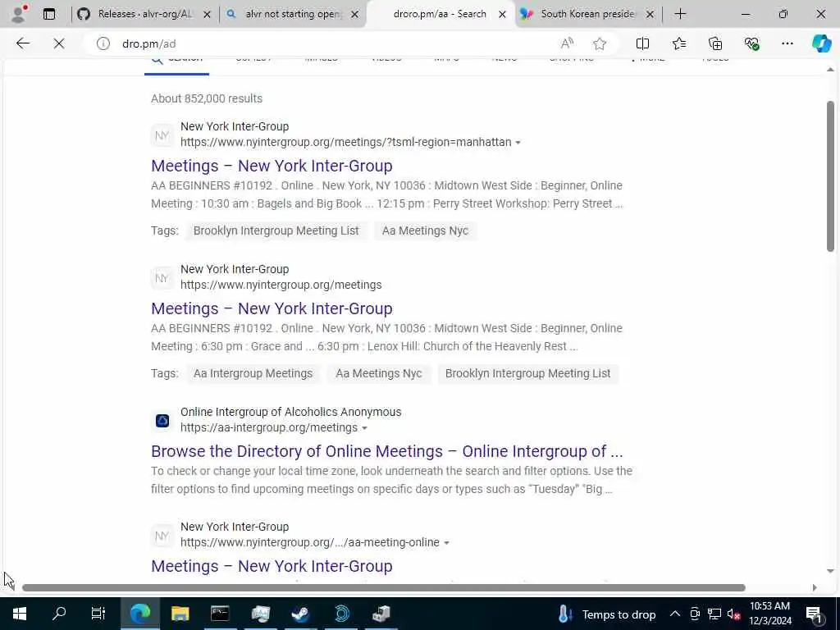840x630 pixels.
Task: Open Browser essentials heart icon
Action: [751, 43]
